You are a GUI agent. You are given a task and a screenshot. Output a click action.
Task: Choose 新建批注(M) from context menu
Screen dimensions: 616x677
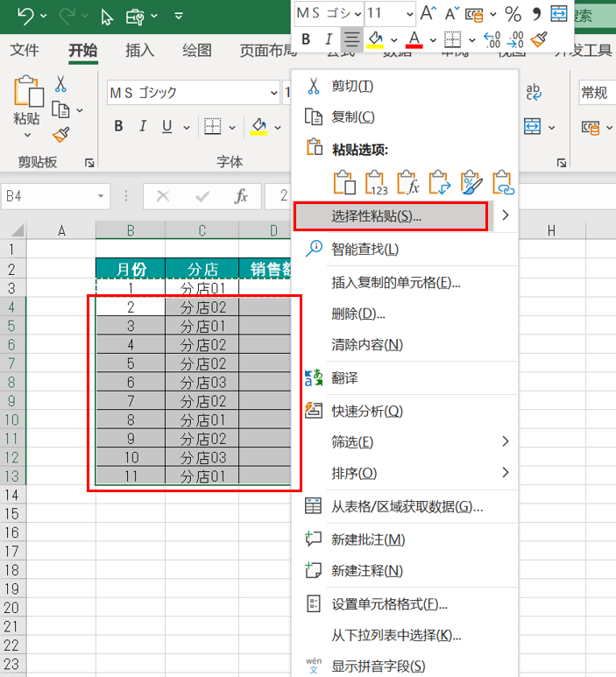tap(405, 539)
